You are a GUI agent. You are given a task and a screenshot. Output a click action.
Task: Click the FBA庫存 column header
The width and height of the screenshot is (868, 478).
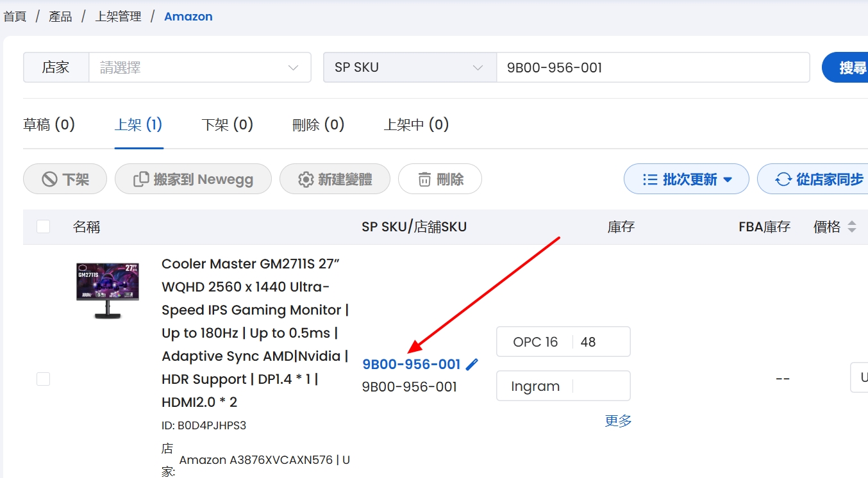(x=764, y=227)
